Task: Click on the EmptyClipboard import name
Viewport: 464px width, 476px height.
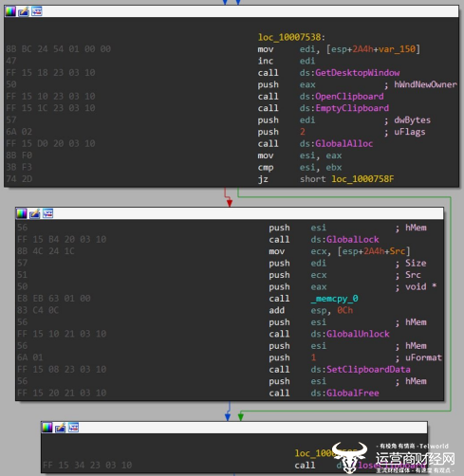Action: [352, 108]
